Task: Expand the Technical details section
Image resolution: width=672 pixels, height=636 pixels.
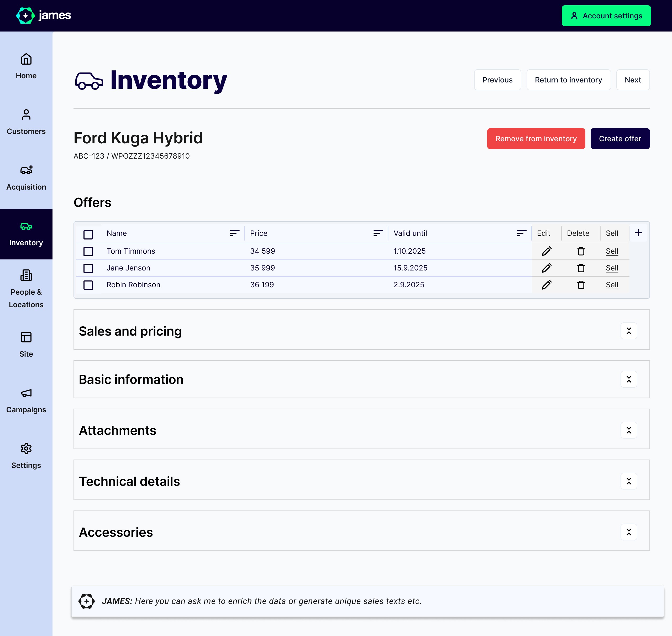Action: [629, 481]
